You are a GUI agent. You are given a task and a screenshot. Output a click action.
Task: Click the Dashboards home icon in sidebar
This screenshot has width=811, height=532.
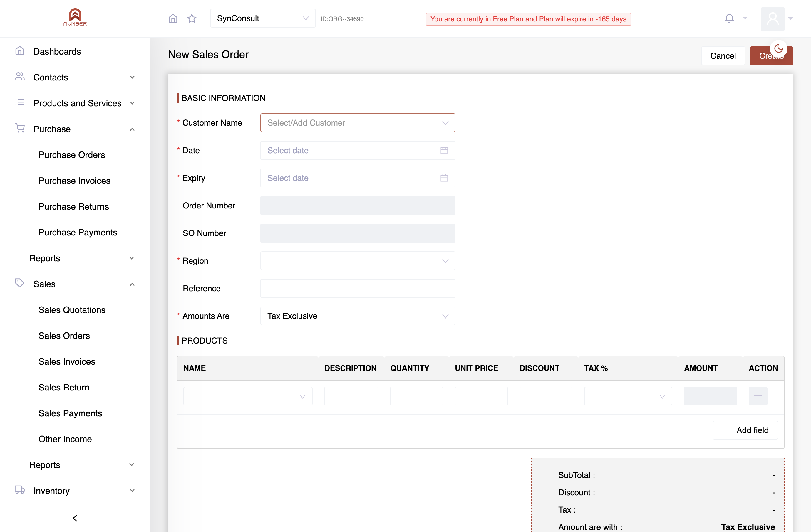tap(20, 51)
